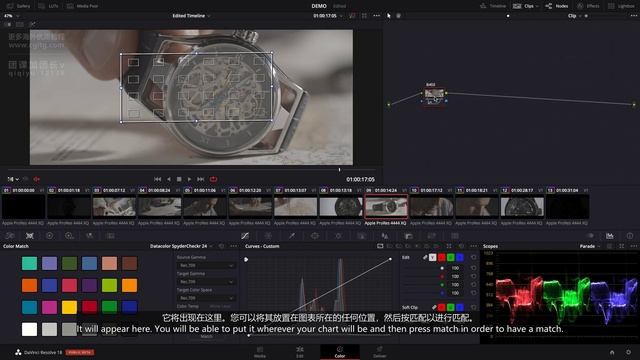This screenshot has width=640, height=360.
Task: Switch to the Deliver page tab
Action: point(380,352)
